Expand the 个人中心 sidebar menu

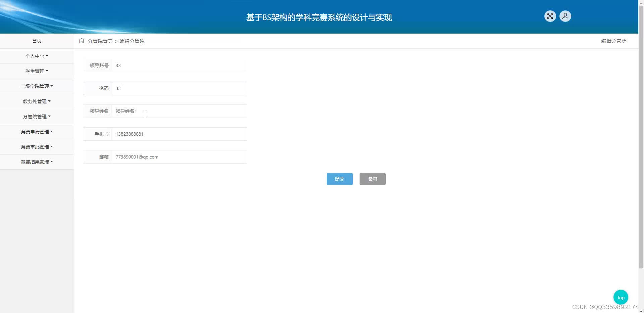coord(37,56)
